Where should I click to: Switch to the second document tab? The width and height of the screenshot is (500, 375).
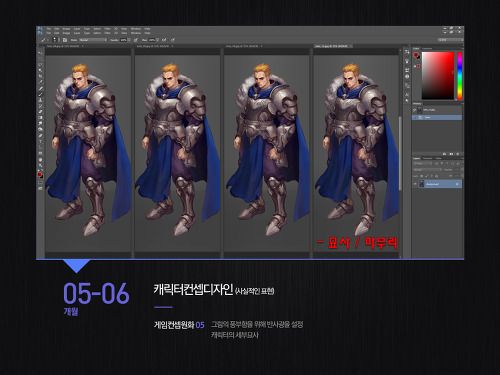(x=155, y=46)
